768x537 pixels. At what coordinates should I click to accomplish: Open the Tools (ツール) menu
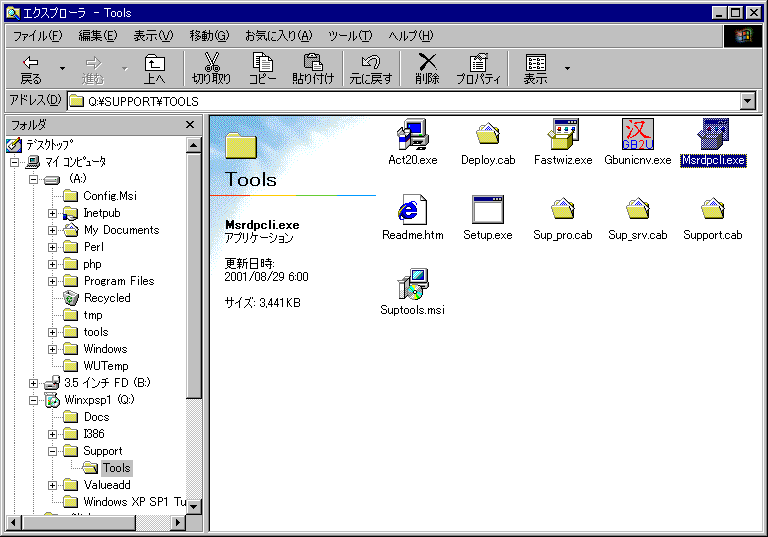point(350,36)
